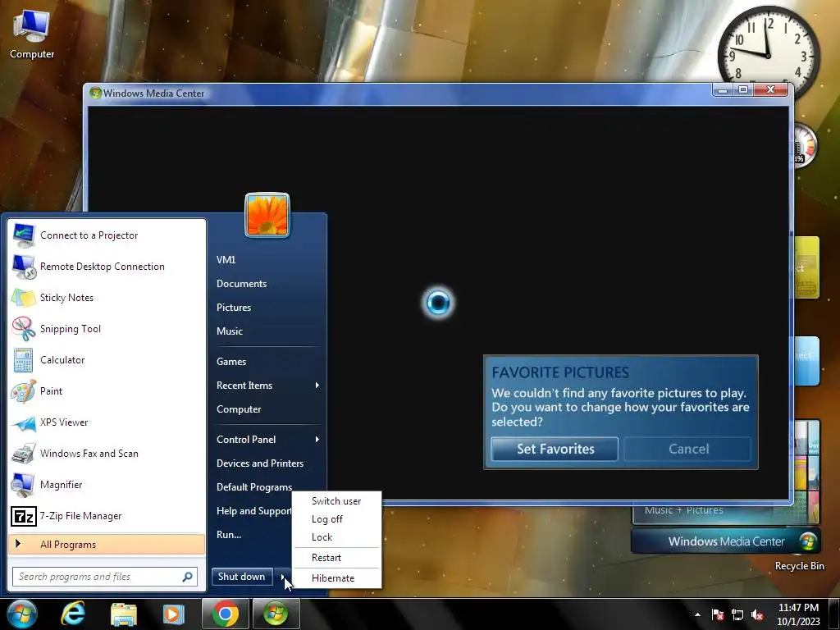Click the Windows Start orb
This screenshot has height=630, width=840.
[22, 614]
